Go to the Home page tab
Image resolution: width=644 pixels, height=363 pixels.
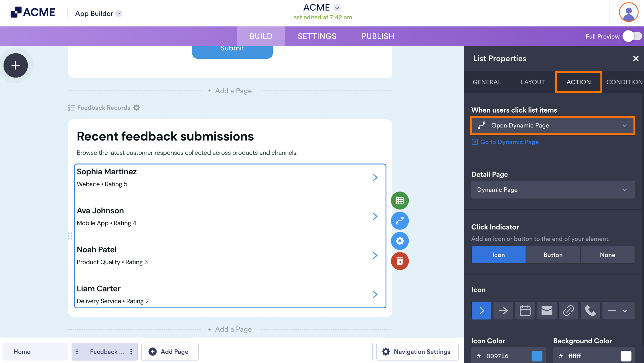(35, 352)
